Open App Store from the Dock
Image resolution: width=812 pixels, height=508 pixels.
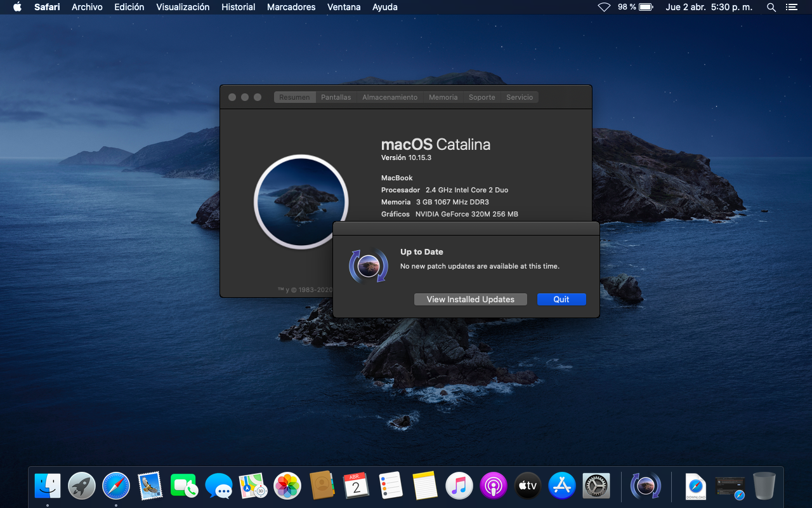(x=561, y=486)
